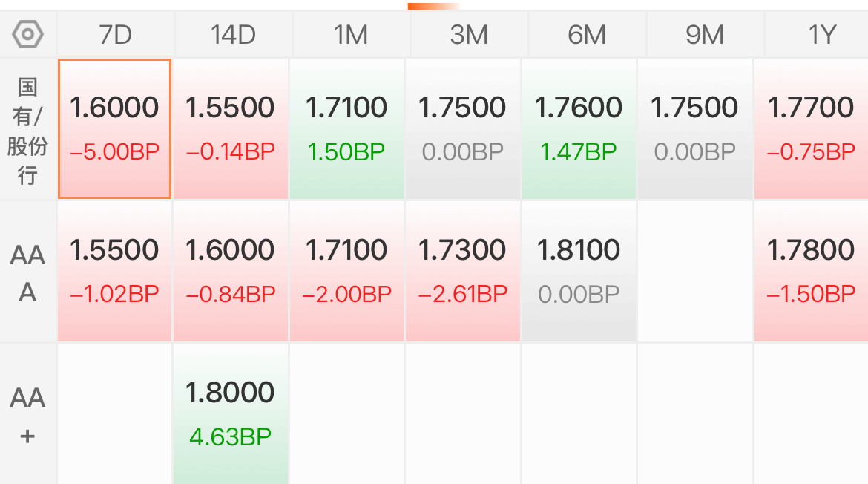Open the highlighted 1.6000 cell under 7D
868x484 pixels.
pyautogui.click(x=114, y=129)
